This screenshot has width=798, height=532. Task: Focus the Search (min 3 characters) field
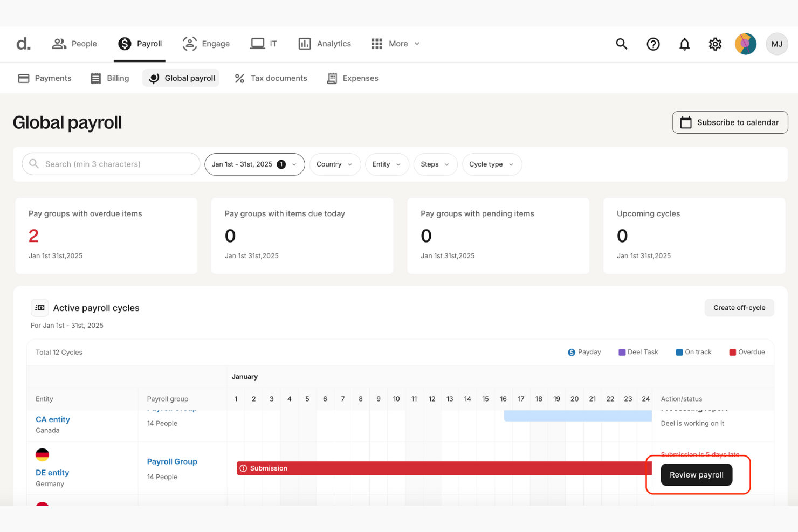point(111,164)
